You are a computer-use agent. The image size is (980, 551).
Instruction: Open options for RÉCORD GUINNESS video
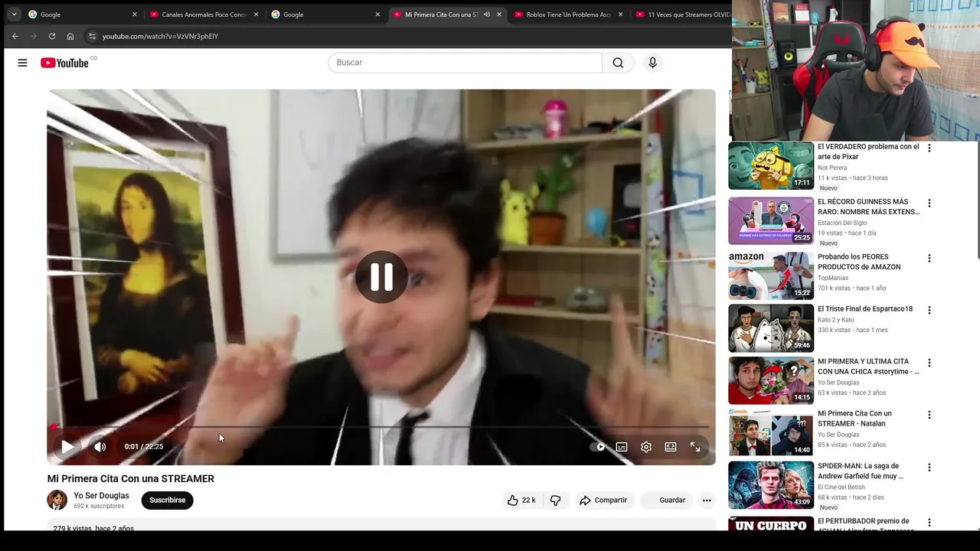[929, 203]
